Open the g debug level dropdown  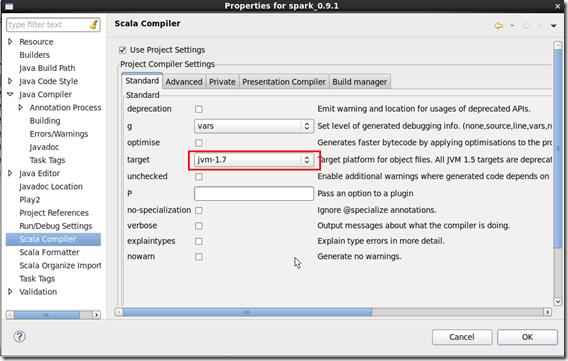click(254, 126)
